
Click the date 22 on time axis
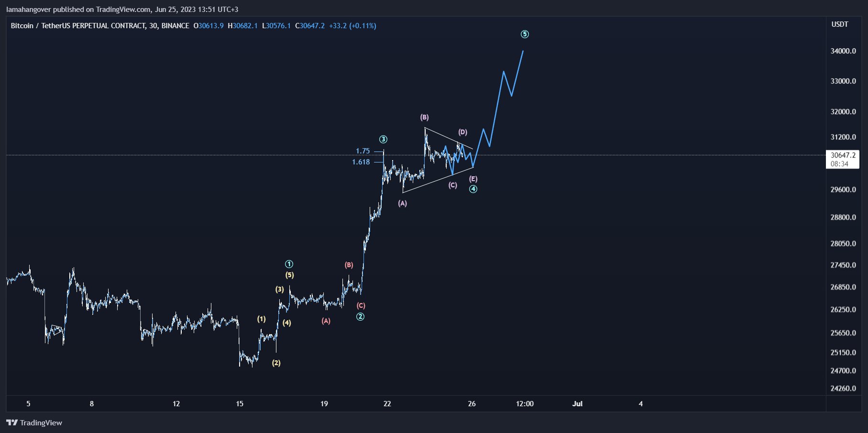(x=387, y=404)
